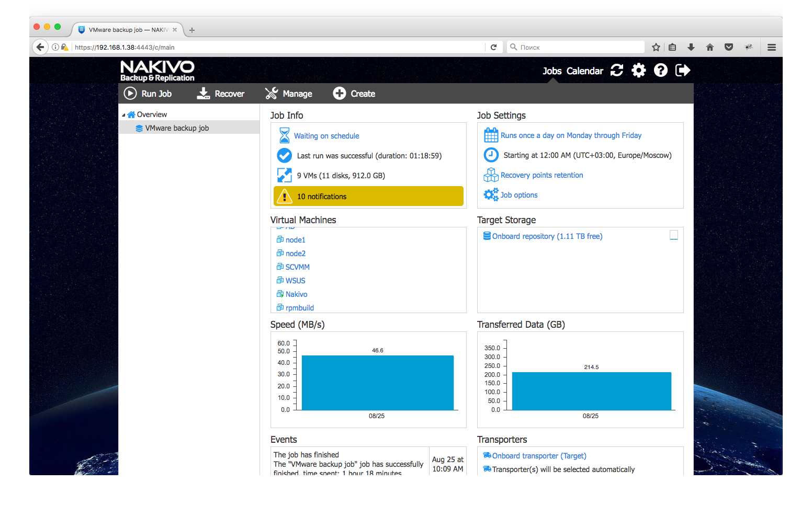This screenshot has width=812, height=517.
Task: Open a new browser tab with plus
Action: (192, 30)
